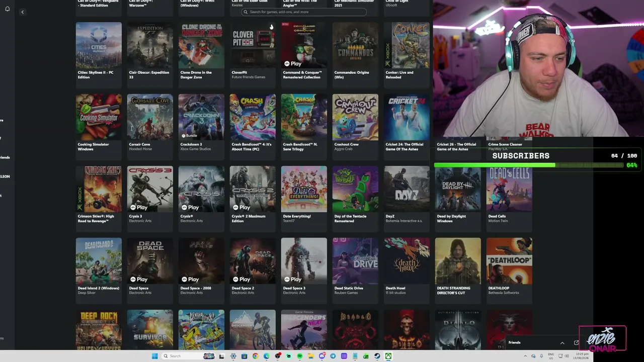
Task: Open Deep Rock Galactic: Survivor tile
Action: click(x=150, y=329)
